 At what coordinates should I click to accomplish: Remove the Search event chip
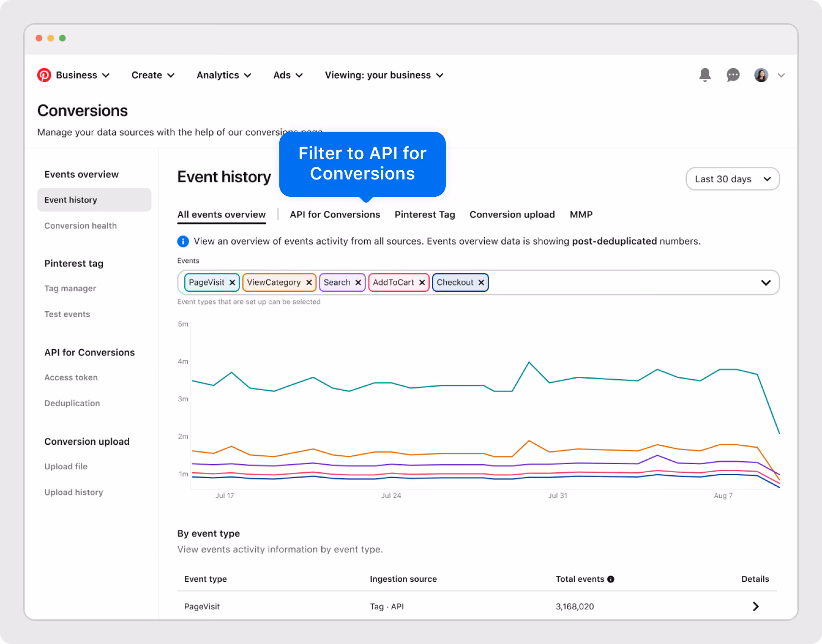tap(358, 283)
